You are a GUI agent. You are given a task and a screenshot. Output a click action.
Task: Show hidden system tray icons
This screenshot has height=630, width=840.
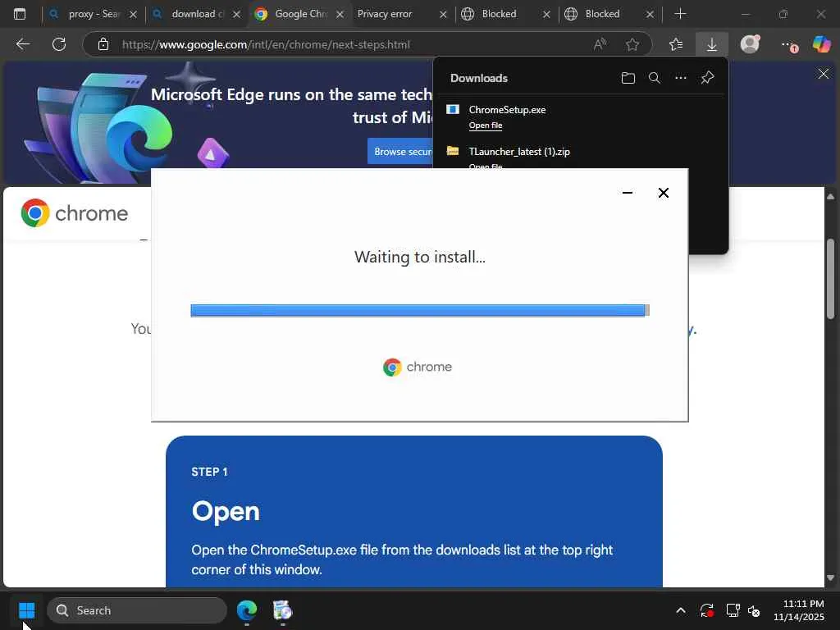click(x=680, y=610)
